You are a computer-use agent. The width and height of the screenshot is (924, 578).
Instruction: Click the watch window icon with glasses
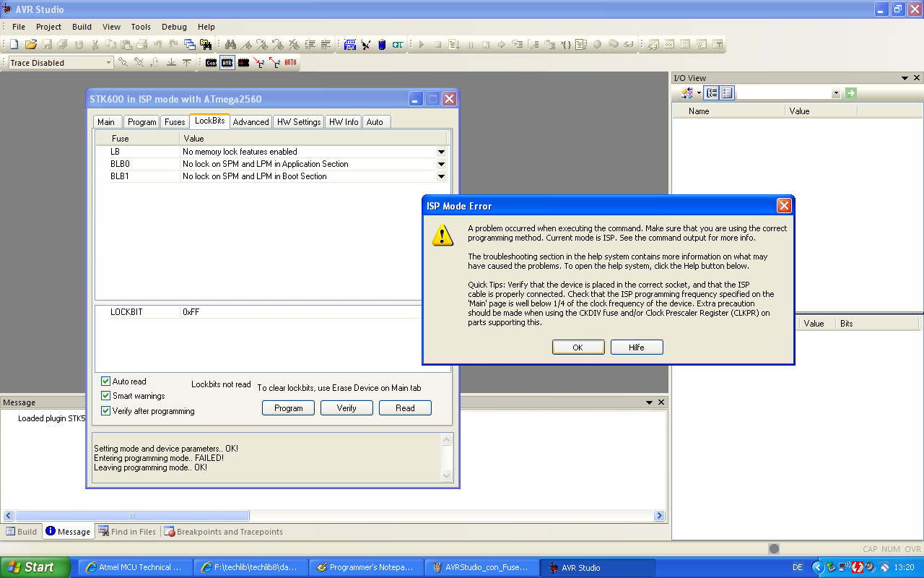point(653,44)
